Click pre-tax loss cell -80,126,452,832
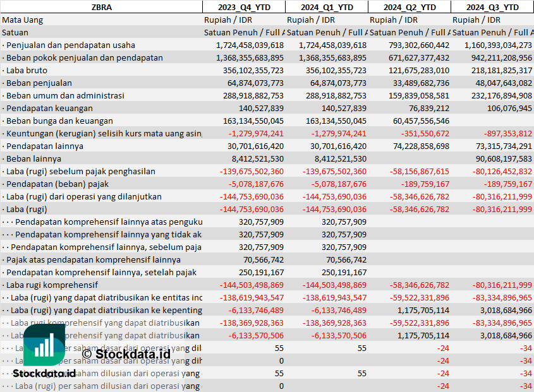The image size is (534, 392). (x=502, y=171)
